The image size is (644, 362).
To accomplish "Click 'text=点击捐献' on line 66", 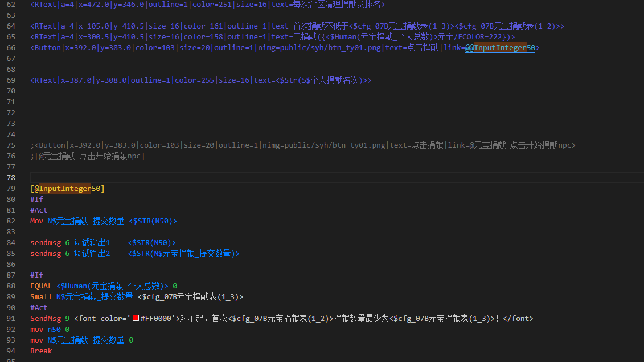I will point(412,48).
